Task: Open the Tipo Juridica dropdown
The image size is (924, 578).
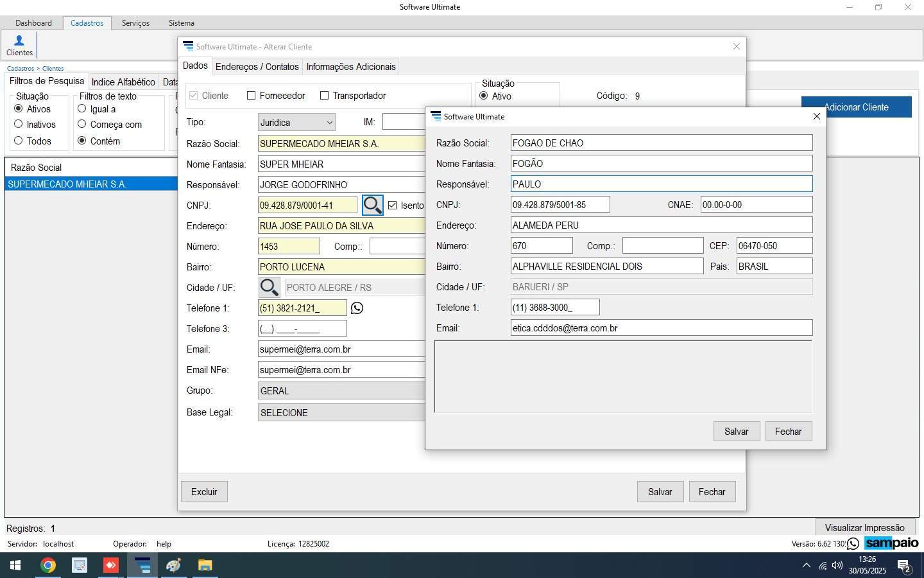Action: (x=296, y=122)
